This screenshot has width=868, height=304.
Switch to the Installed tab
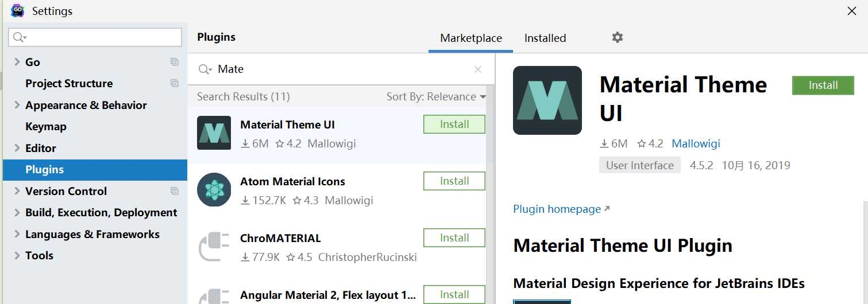point(545,38)
